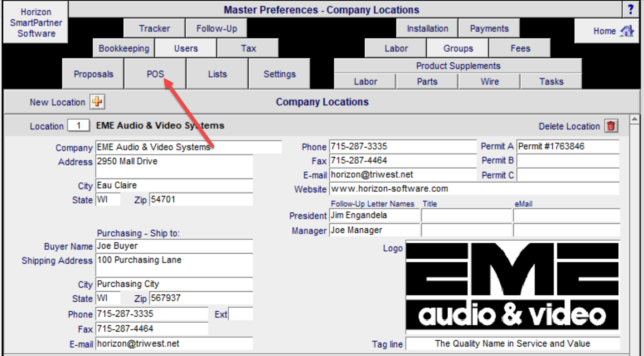Click the empty Permit C field
This screenshot has height=356, width=644.
point(568,175)
